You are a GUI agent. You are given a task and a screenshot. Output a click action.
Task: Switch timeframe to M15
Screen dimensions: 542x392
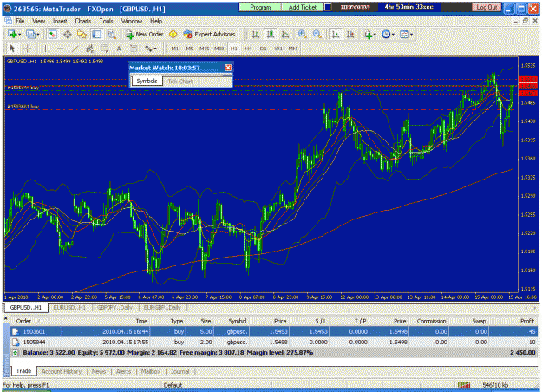(x=205, y=49)
